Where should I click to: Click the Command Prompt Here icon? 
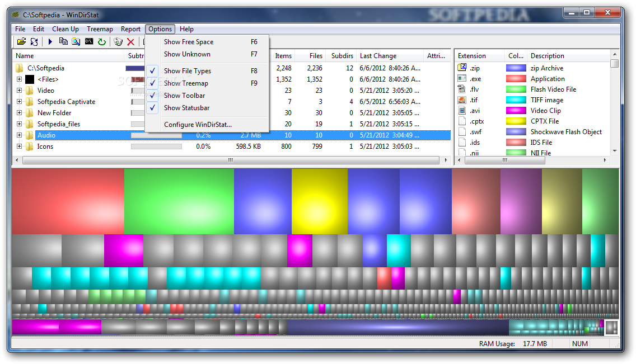(89, 41)
